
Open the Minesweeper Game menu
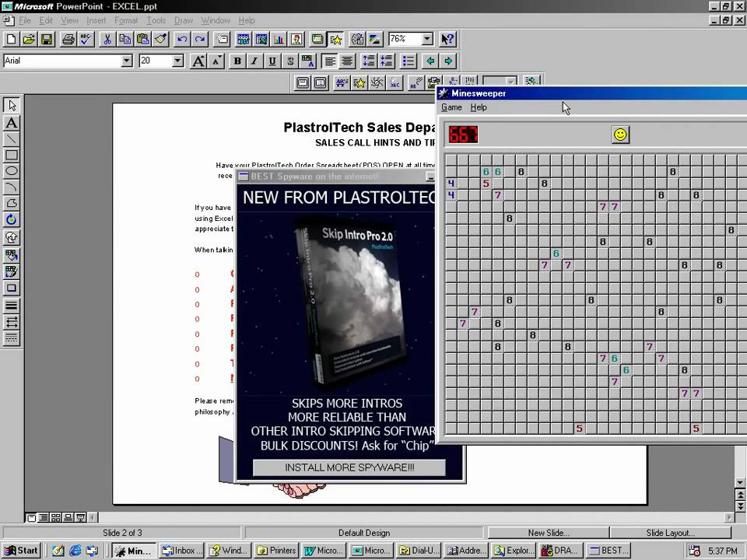pos(451,107)
